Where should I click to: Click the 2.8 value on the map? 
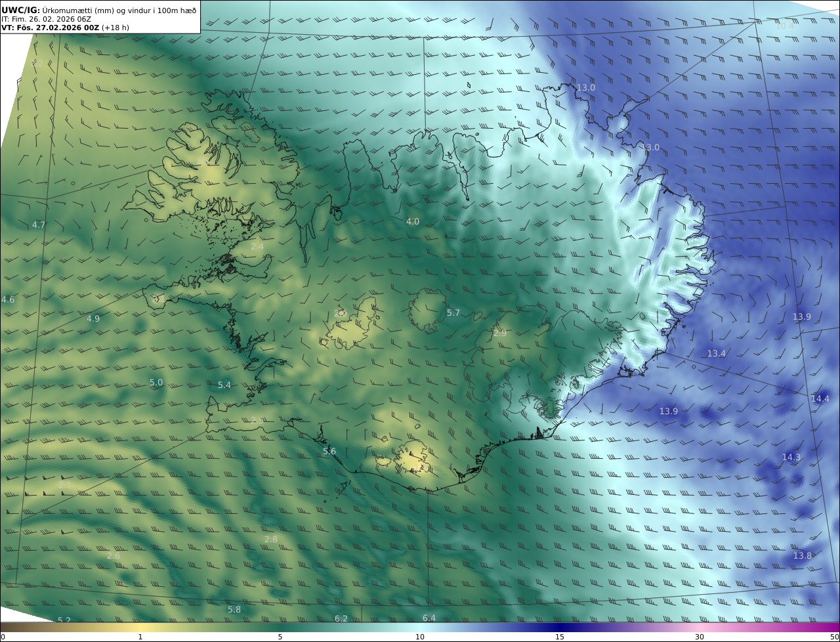(x=271, y=539)
